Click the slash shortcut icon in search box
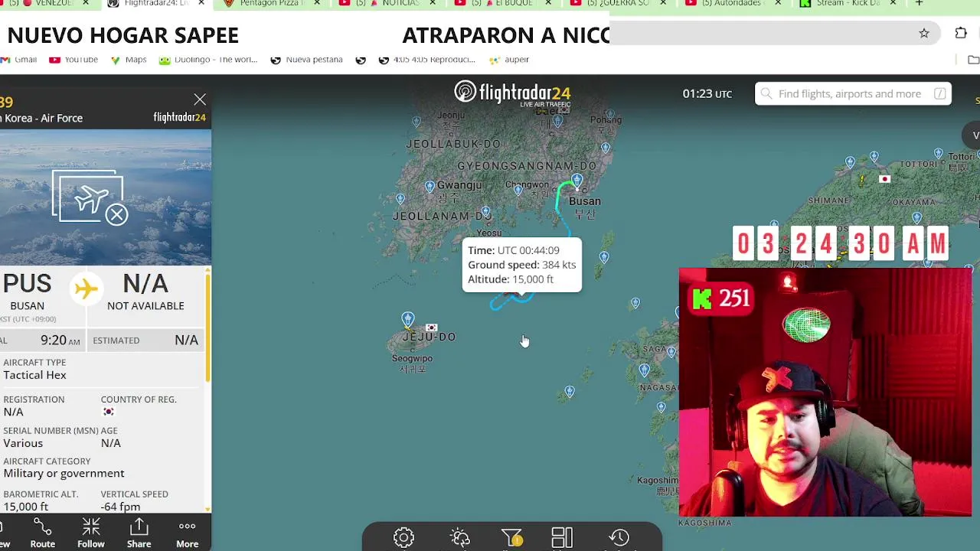Viewport: 980px width, 551px height. coord(939,93)
